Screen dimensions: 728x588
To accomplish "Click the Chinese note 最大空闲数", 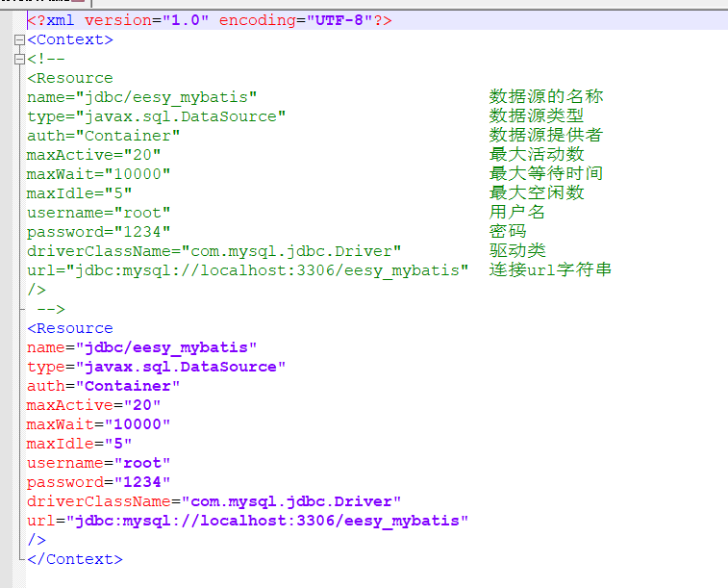I will click(537, 192).
